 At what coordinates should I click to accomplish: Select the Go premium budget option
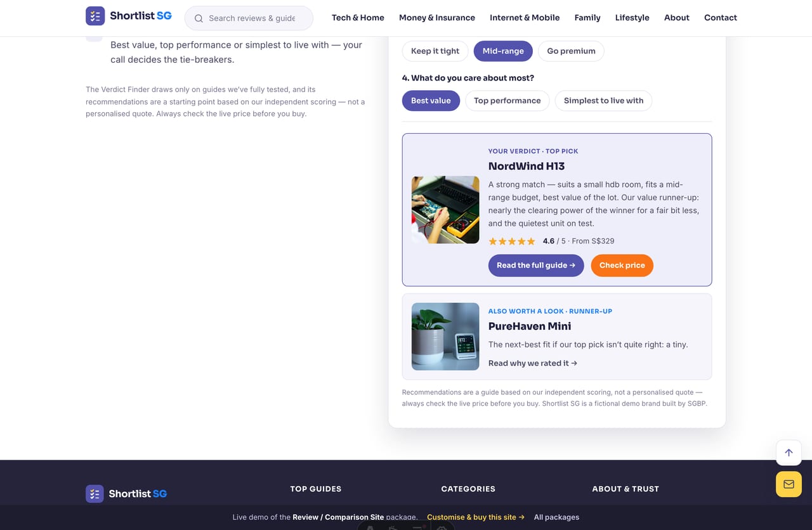tap(571, 51)
